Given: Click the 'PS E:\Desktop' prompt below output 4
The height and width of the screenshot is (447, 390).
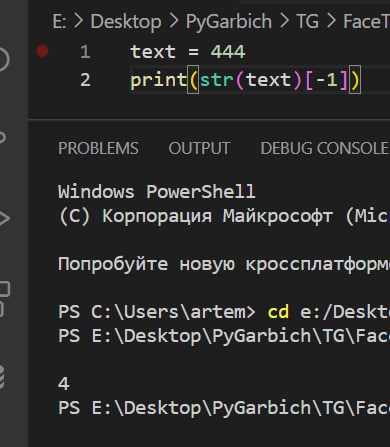Looking at the screenshot, I should [x=224, y=408].
